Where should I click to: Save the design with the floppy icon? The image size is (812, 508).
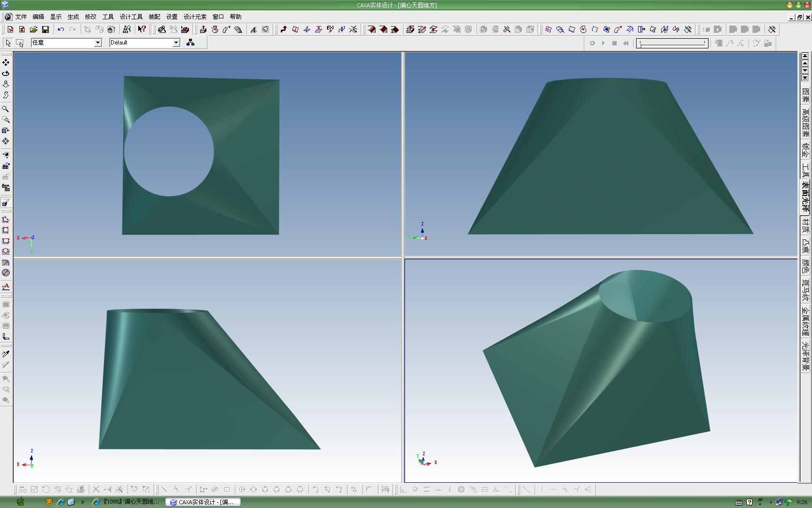point(45,30)
